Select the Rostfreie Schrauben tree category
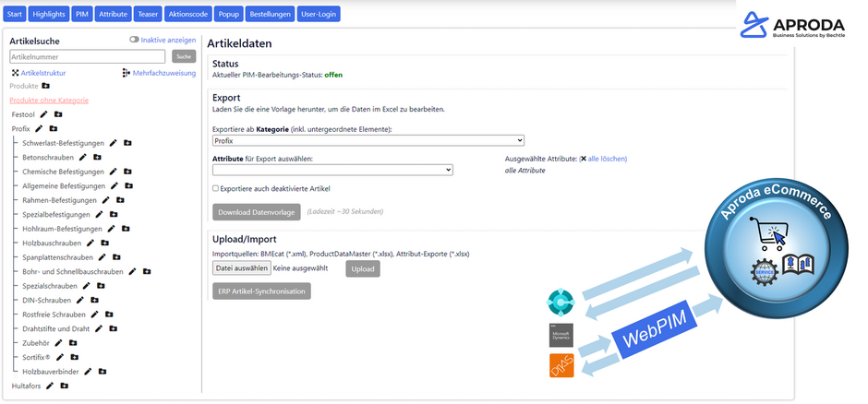This screenshot has width=868, height=404. [54, 315]
